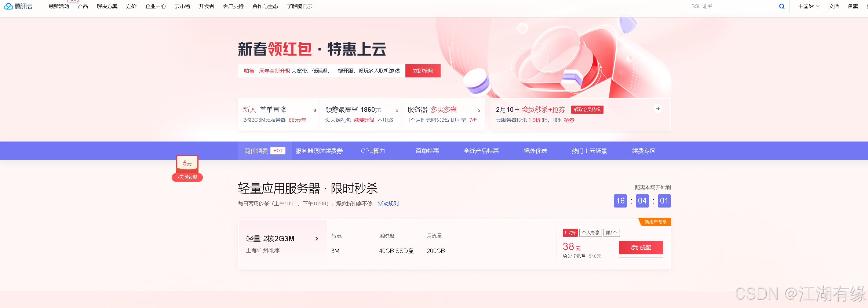This screenshot has height=308, width=868.
Task: Open the 解决方案 menu
Action: [x=107, y=6]
